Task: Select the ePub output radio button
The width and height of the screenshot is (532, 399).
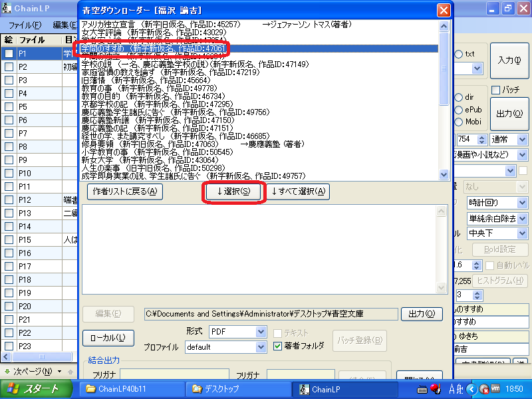Action: [x=459, y=110]
